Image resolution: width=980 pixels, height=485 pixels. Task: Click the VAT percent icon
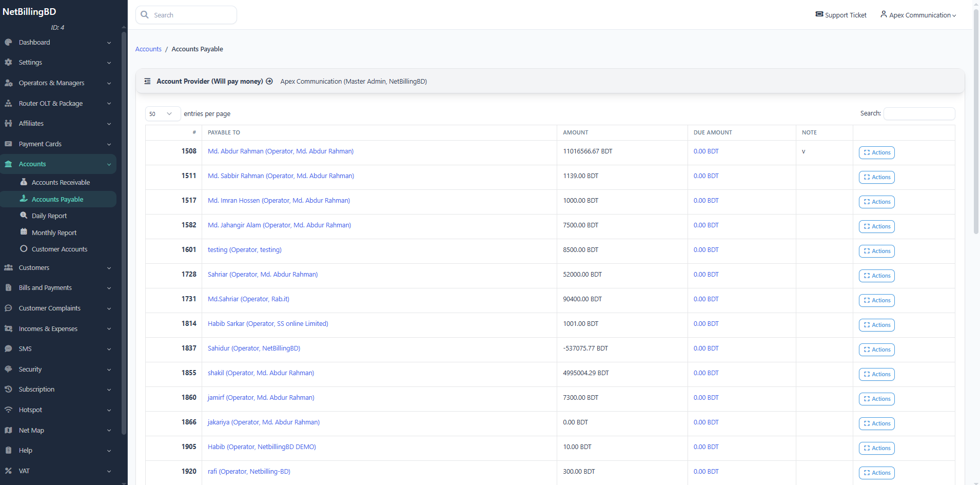click(x=8, y=471)
